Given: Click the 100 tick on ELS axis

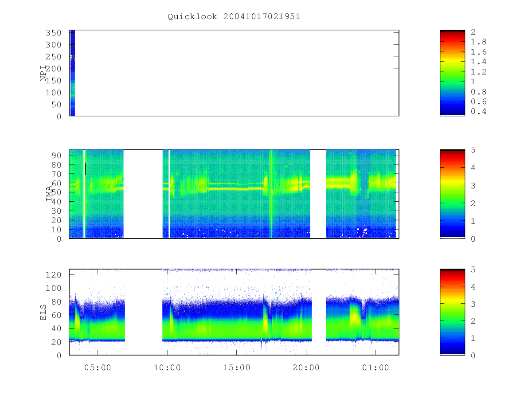Looking at the screenshot, I should coord(54,288).
